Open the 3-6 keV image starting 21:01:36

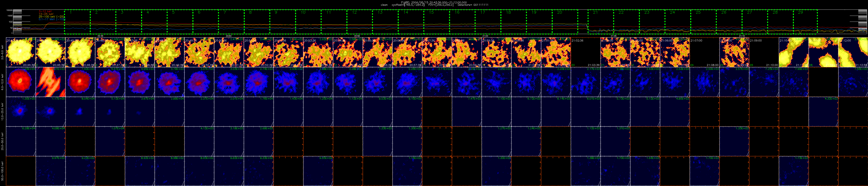point(556,52)
